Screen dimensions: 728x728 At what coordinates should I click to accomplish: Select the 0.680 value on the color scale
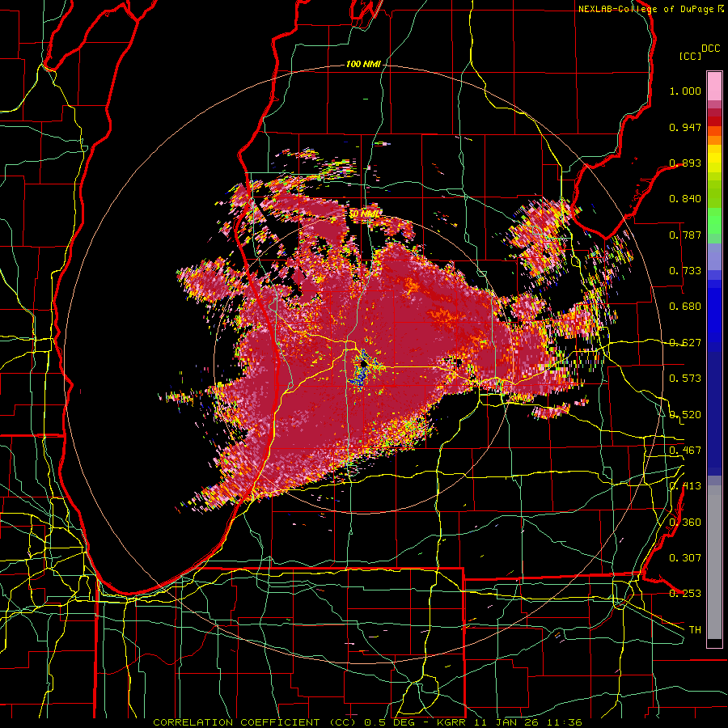click(685, 307)
